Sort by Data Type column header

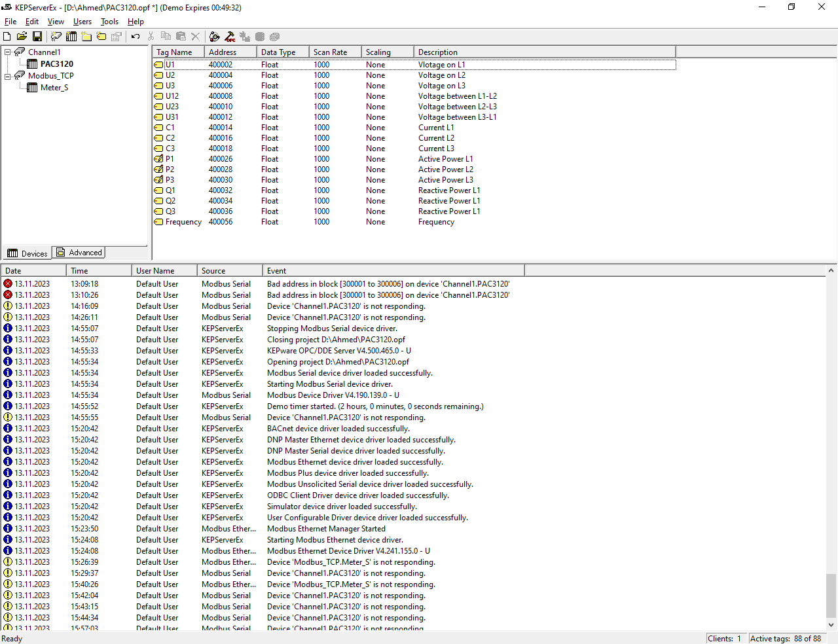click(283, 52)
